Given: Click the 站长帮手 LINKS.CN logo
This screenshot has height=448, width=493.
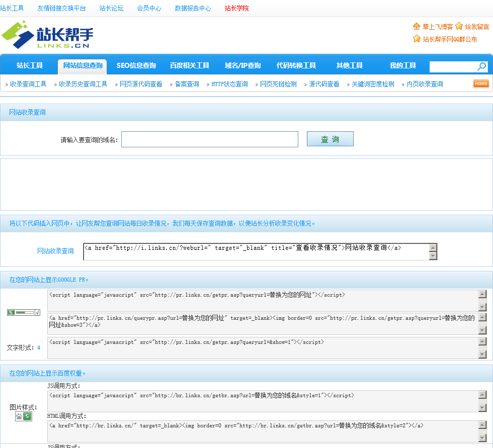Looking at the screenshot, I should click(47, 35).
